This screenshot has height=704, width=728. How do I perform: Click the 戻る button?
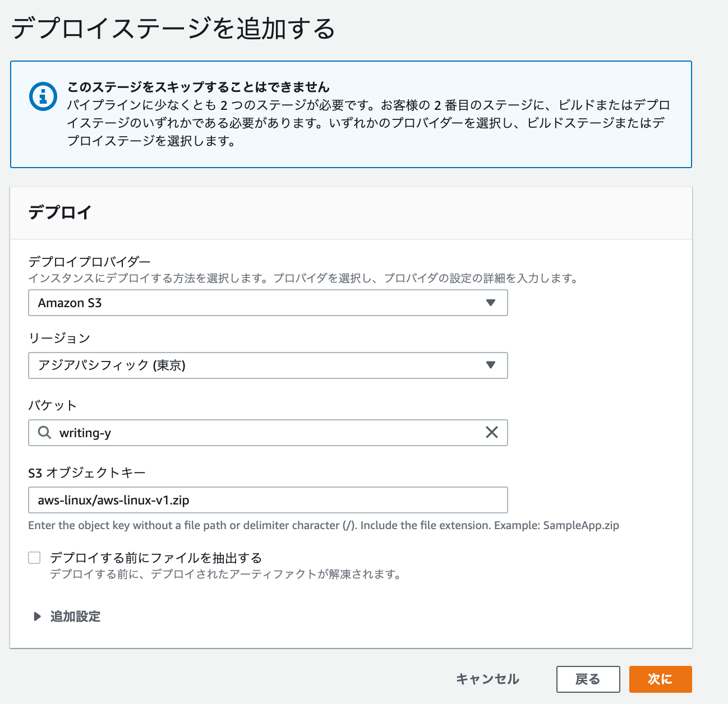pos(588,679)
